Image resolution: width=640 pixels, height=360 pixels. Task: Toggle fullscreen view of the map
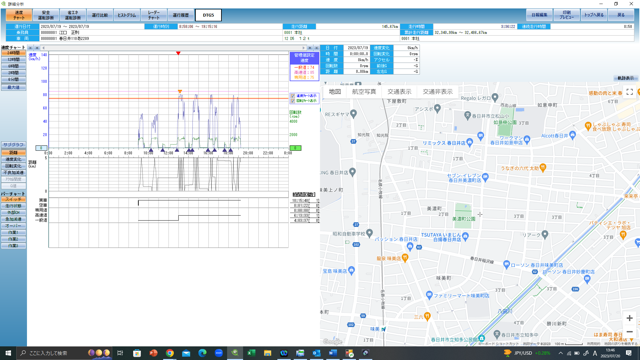coord(629,92)
